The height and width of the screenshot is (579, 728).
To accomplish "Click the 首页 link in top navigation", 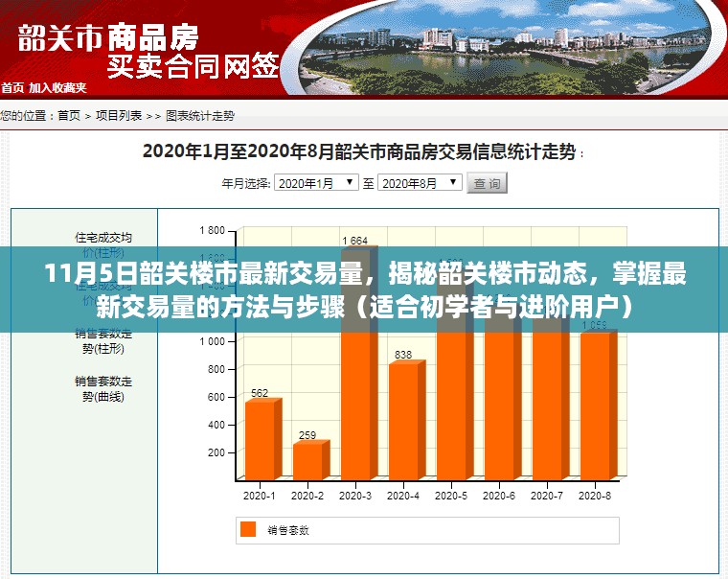I will [x=12, y=87].
